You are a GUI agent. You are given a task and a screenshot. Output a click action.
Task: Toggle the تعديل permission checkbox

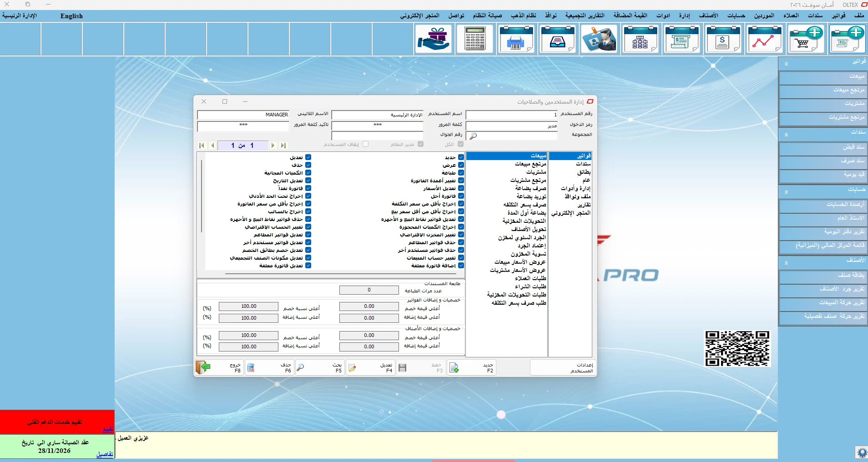(x=308, y=157)
